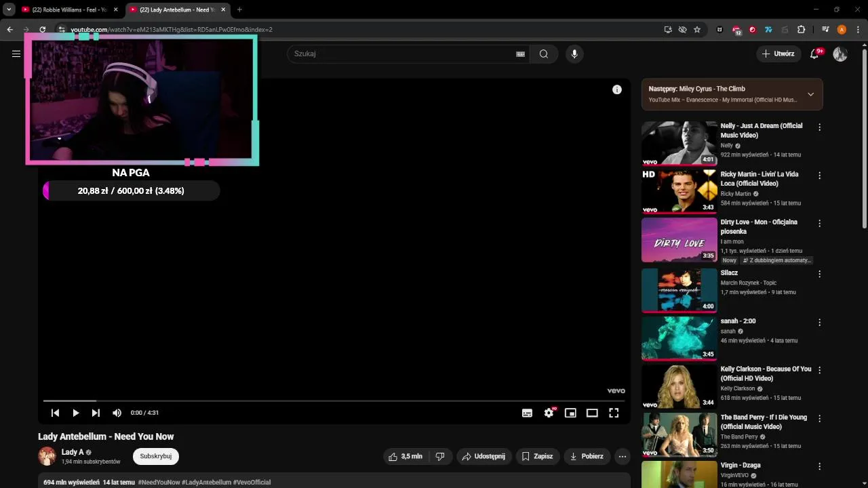Open options for sanah - 2:00
The height and width of the screenshot is (488, 868).
click(x=819, y=323)
